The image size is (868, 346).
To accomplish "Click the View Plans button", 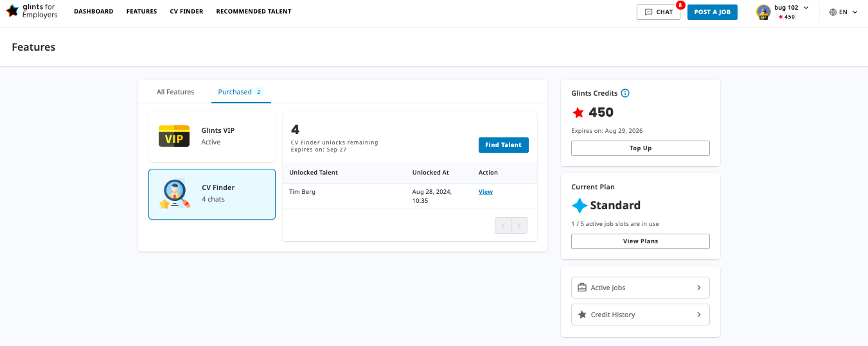I will (641, 241).
